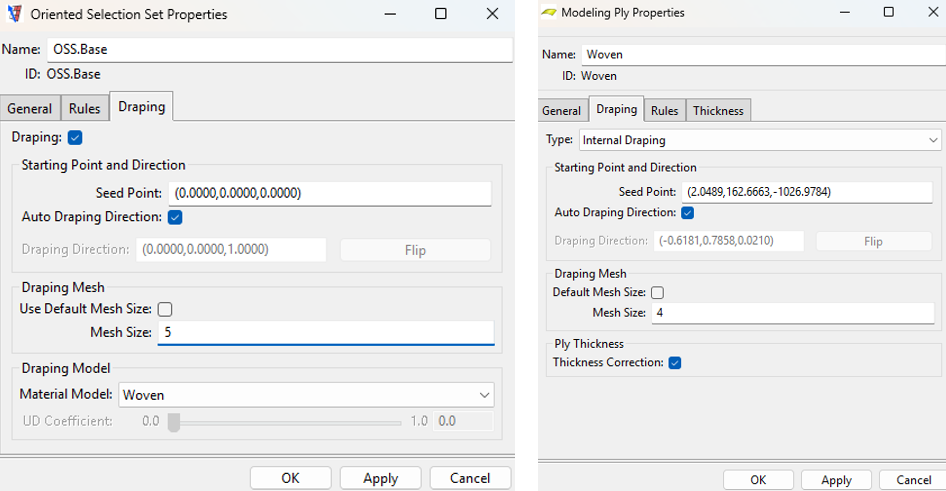
Task: Click Apply in Oriented Selection Set dialog
Action: click(380, 478)
